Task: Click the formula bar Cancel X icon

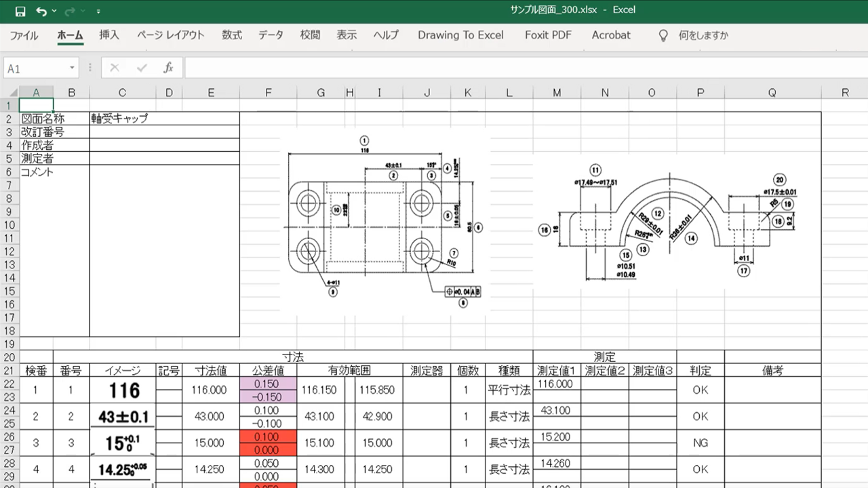Action: (115, 68)
